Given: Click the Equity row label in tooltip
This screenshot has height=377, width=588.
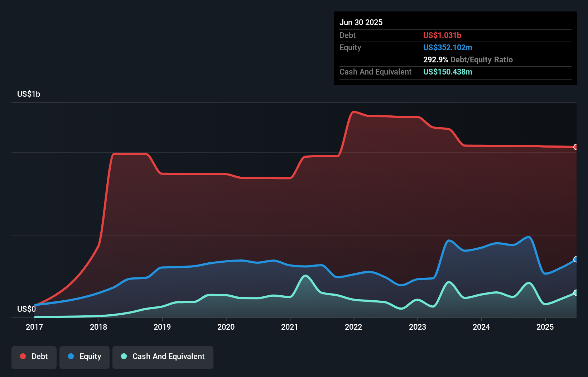Looking at the screenshot, I should click(x=350, y=48).
